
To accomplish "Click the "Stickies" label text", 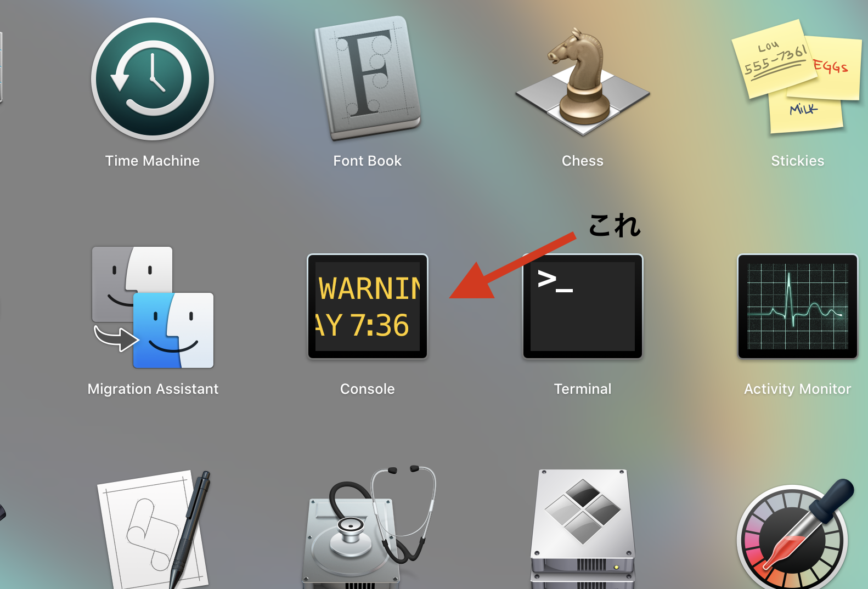I will [x=798, y=161].
